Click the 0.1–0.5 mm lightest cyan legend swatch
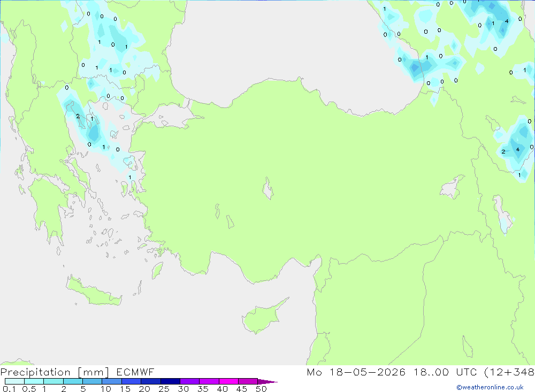This screenshot has height=392, width=535. 14,381
